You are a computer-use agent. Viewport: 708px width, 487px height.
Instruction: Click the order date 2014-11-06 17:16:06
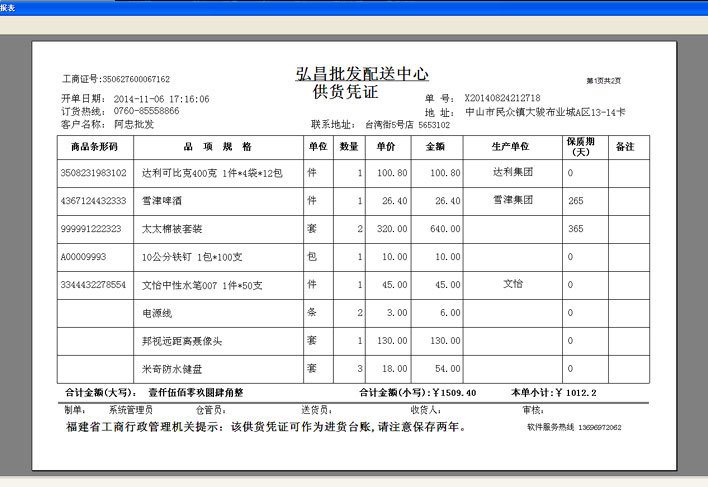(x=162, y=99)
